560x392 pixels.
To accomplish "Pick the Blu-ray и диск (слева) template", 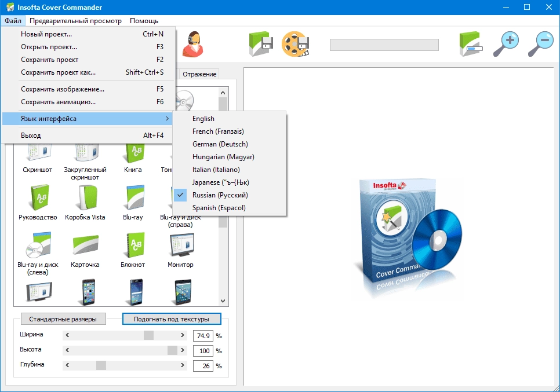I will [38, 253].
